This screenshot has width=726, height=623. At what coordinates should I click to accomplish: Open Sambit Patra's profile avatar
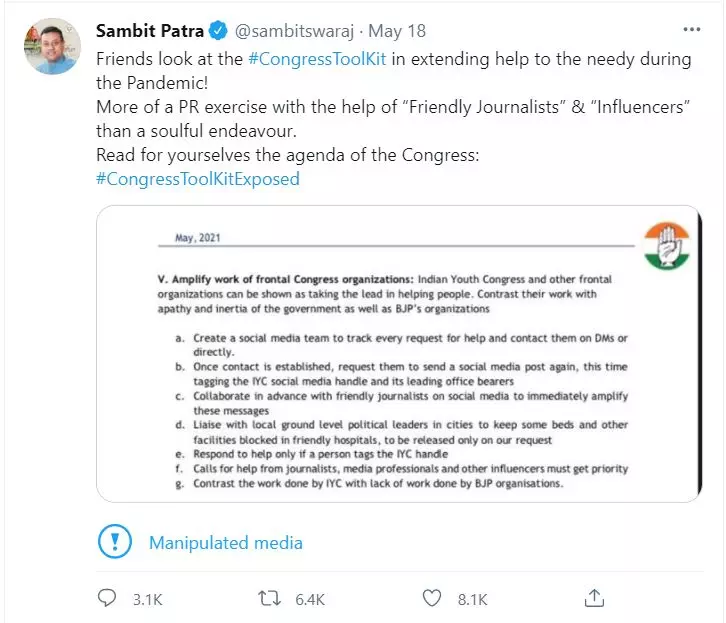[x=50, y=46]
